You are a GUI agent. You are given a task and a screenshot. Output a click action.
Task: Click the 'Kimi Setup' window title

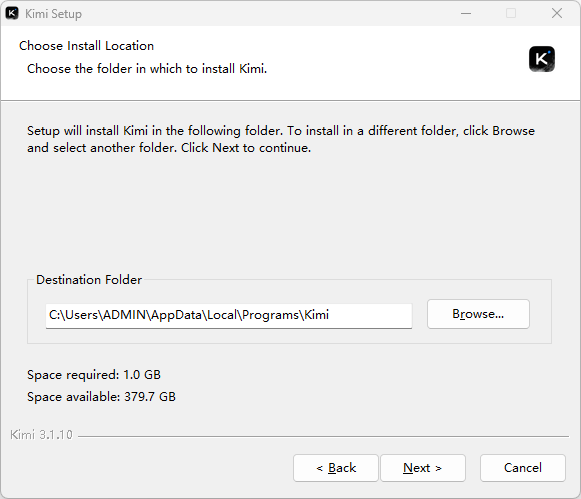(53, 14)
